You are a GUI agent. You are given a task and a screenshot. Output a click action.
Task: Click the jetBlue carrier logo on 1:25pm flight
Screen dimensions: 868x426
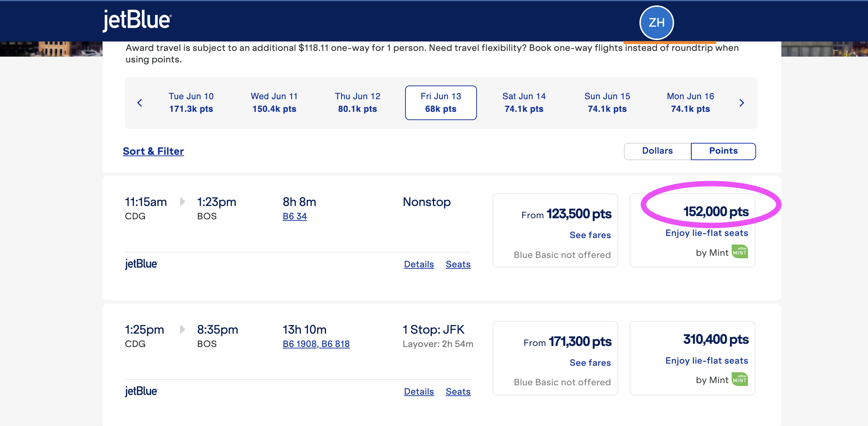(141, 391)
